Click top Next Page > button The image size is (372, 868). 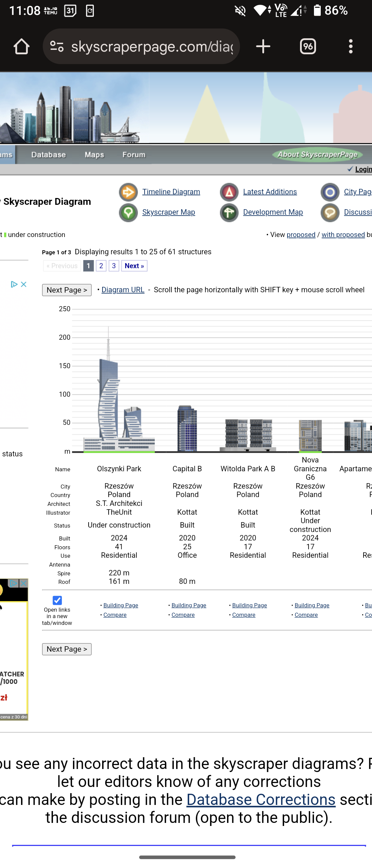pos(67,290)
